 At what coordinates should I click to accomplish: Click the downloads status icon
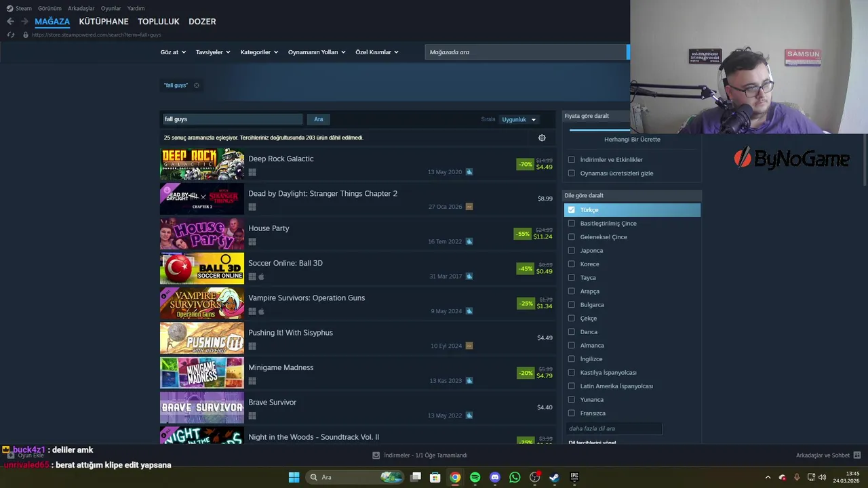click(376, 455)
